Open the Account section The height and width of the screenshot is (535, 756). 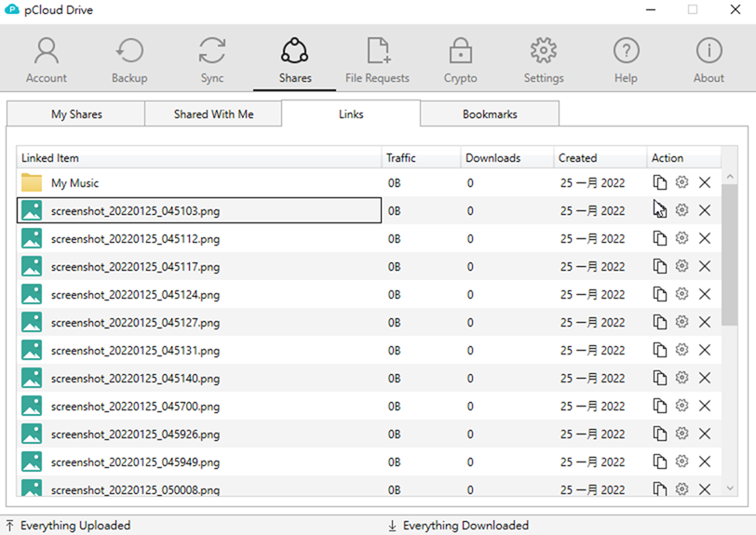click(47, 60)
